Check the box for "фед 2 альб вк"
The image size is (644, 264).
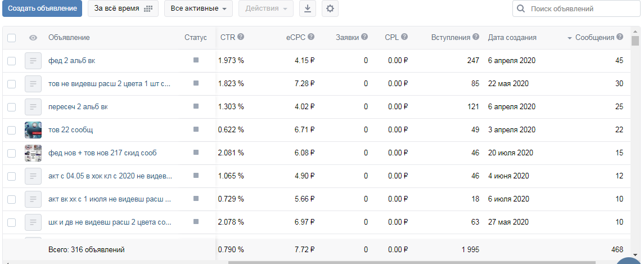click(12, 60)
